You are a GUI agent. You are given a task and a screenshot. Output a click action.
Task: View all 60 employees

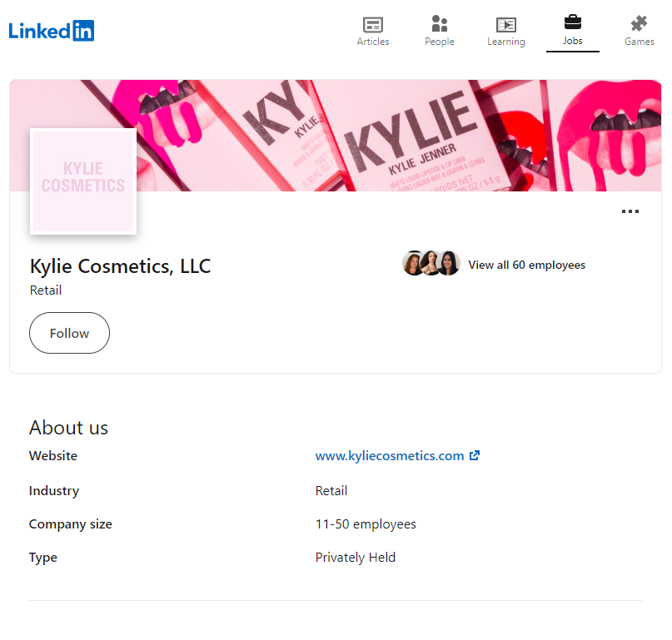point(526,265)
